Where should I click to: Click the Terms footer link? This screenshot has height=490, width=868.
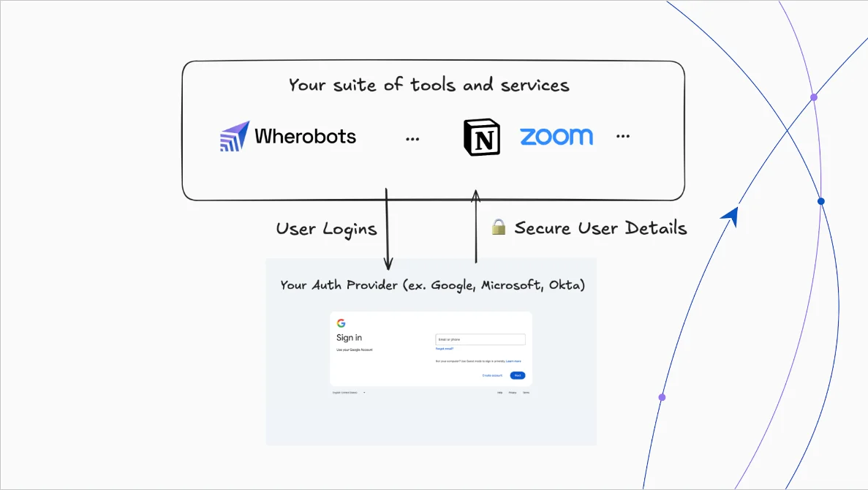(x=526, y=393)
